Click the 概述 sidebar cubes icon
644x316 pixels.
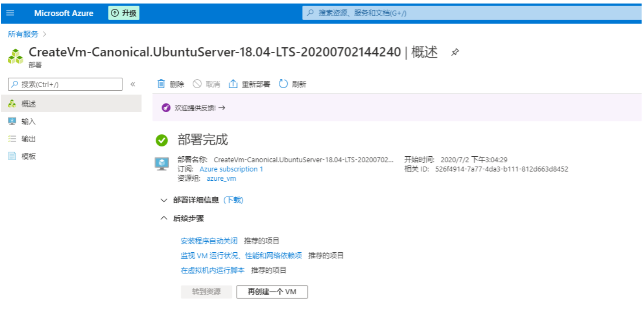click(x=12, y=104)
